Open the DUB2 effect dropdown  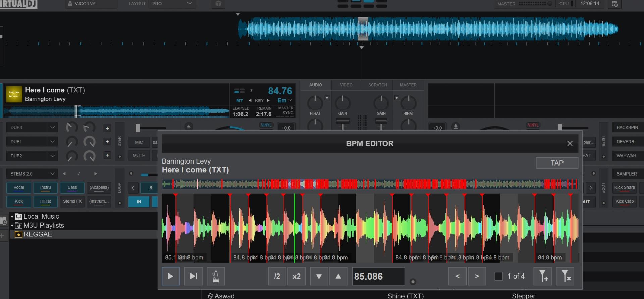(x=32, y=156)
